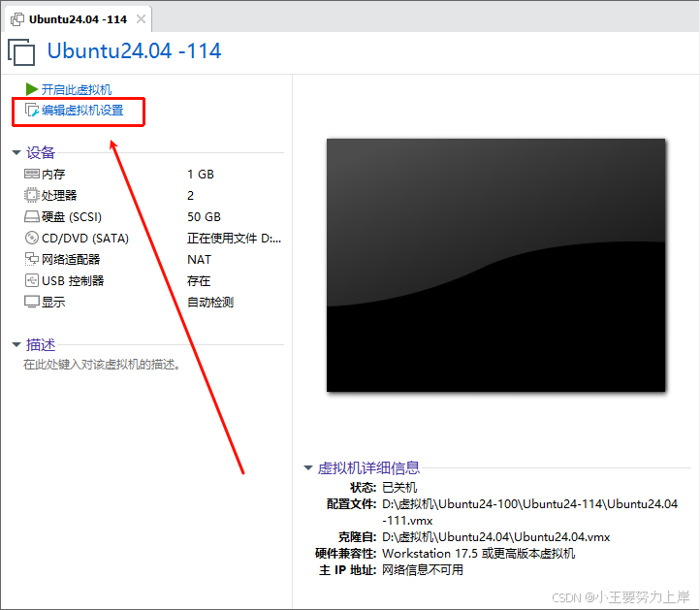
Task: Click the CD/DVD disc icon
Action: [32, 238]
